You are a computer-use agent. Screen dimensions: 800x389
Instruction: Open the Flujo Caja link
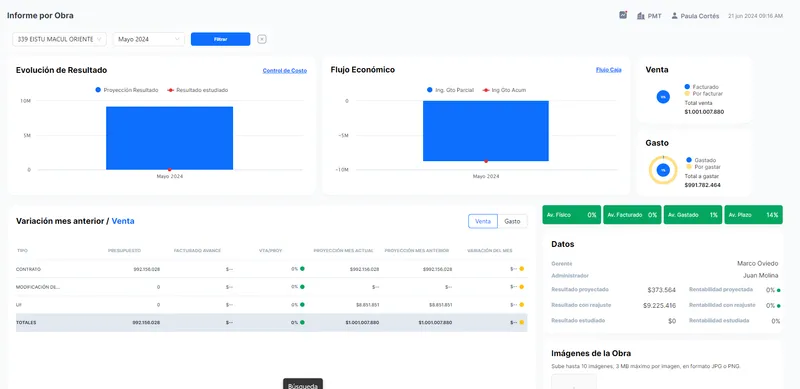tap(609, 70)
